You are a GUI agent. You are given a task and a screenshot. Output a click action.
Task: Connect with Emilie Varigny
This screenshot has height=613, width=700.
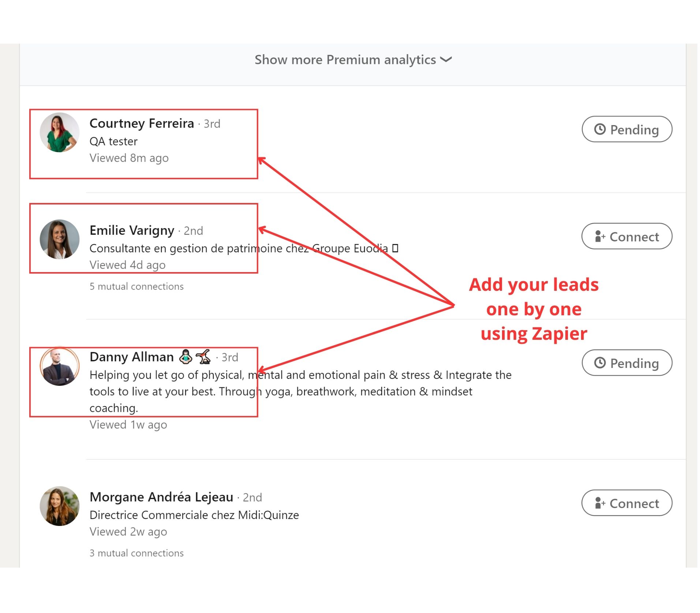[626, 237]
